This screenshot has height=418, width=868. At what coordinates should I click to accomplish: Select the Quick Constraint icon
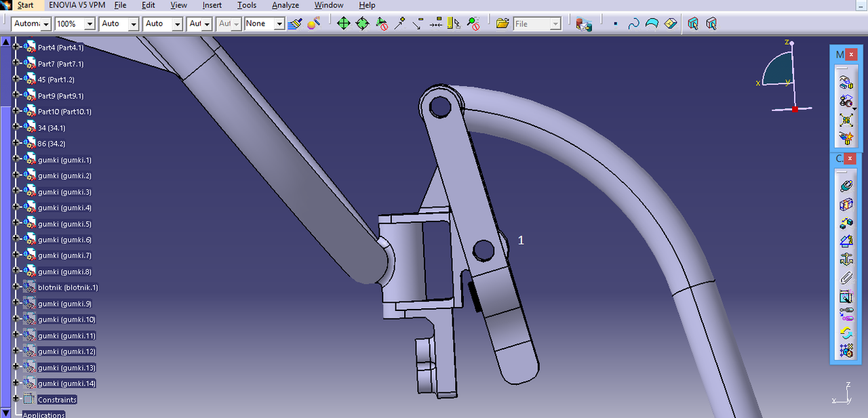846,296
